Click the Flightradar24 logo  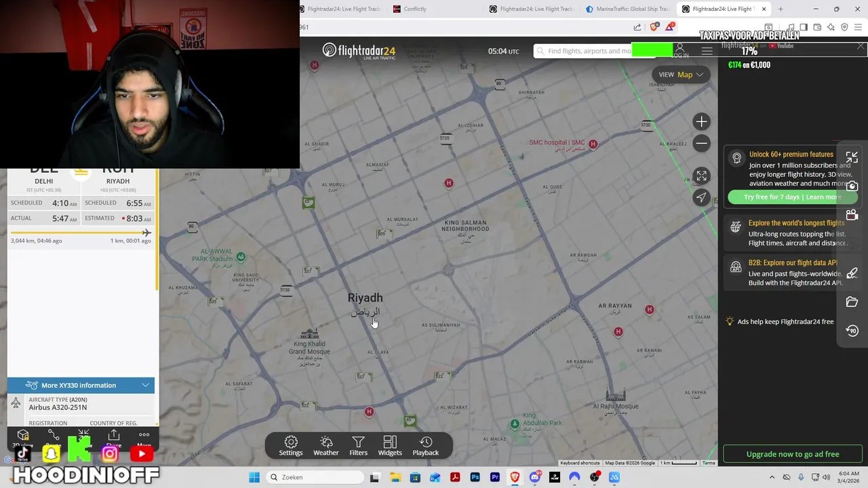pos(359,51)
